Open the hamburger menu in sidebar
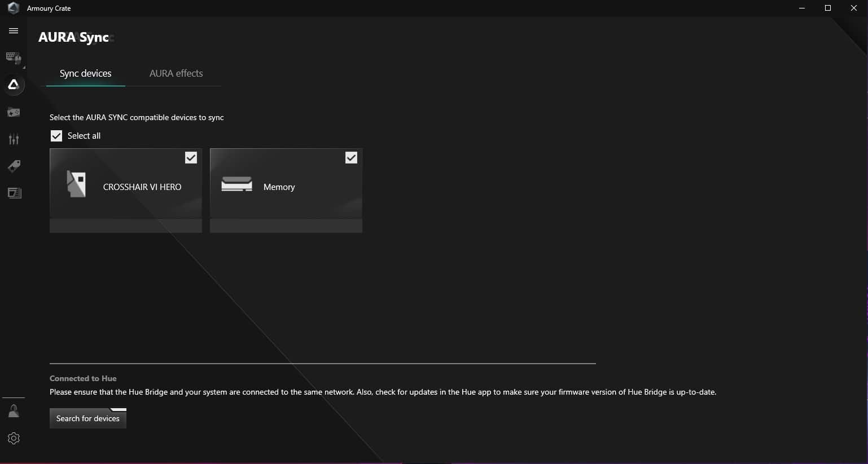 point(14,31)
